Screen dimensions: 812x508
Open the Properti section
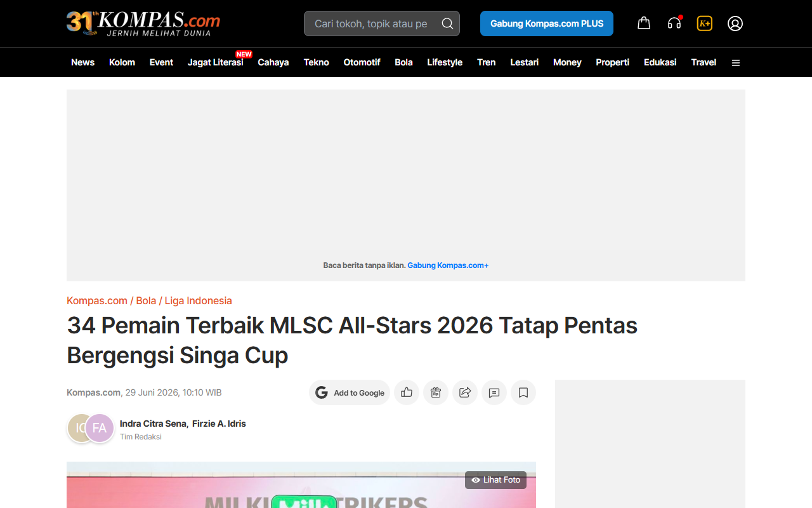coord(613,62)
